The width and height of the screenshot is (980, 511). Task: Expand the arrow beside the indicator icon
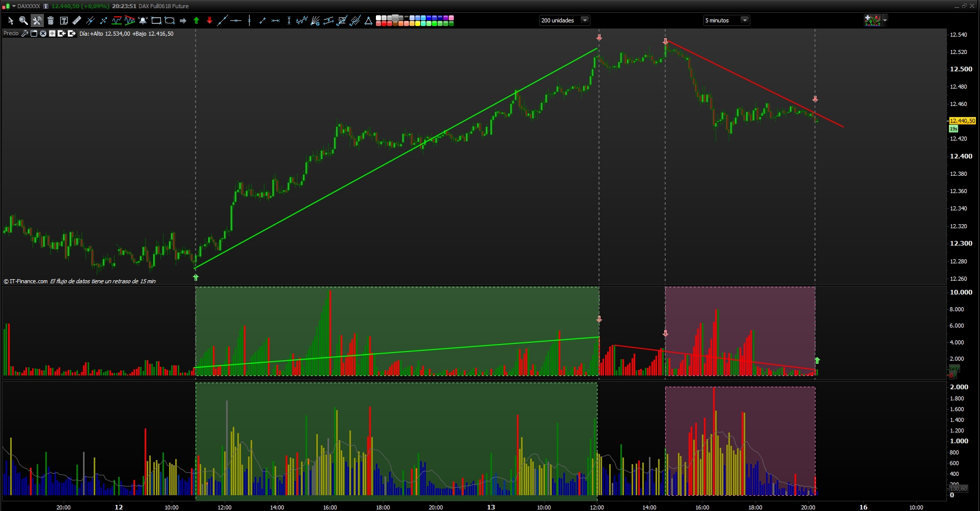coord(885,20)
